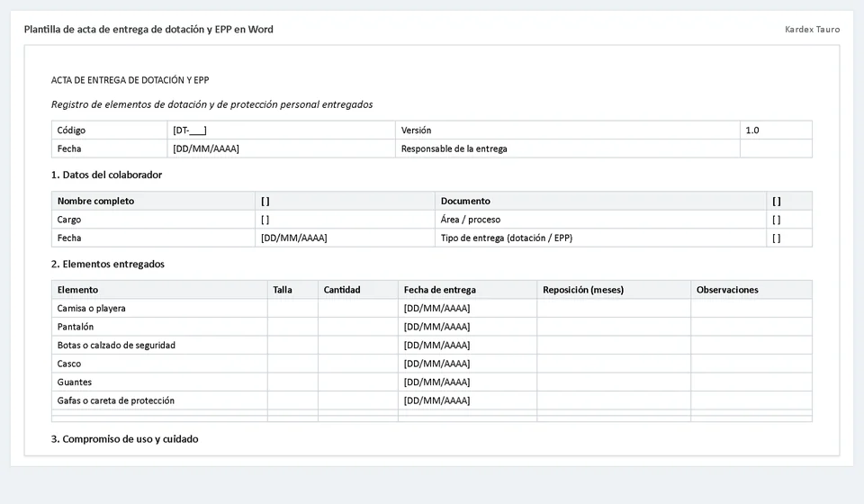
Task: Select the 'Documento' cell
Action: 600,201
